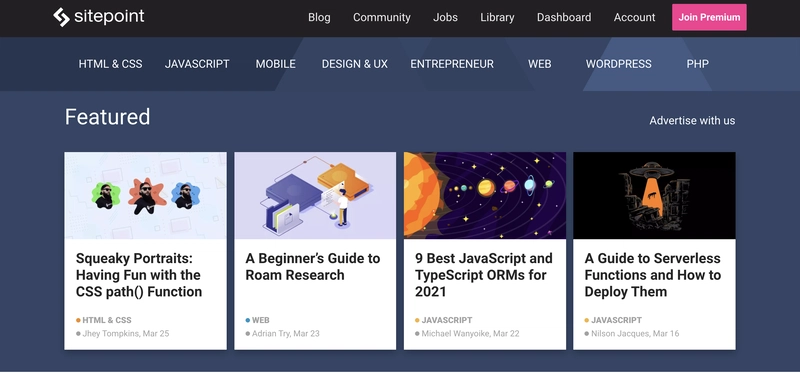Open the Library page
The height and width of the screenshot is (373, 800).
(497, 17)
